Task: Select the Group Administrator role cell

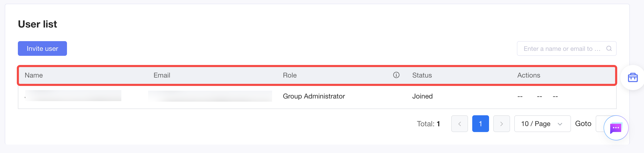Action: (314, 96)
